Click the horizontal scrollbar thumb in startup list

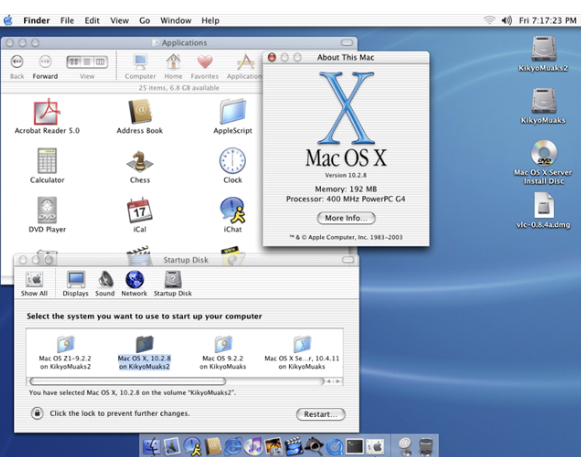tap(127, 381)
